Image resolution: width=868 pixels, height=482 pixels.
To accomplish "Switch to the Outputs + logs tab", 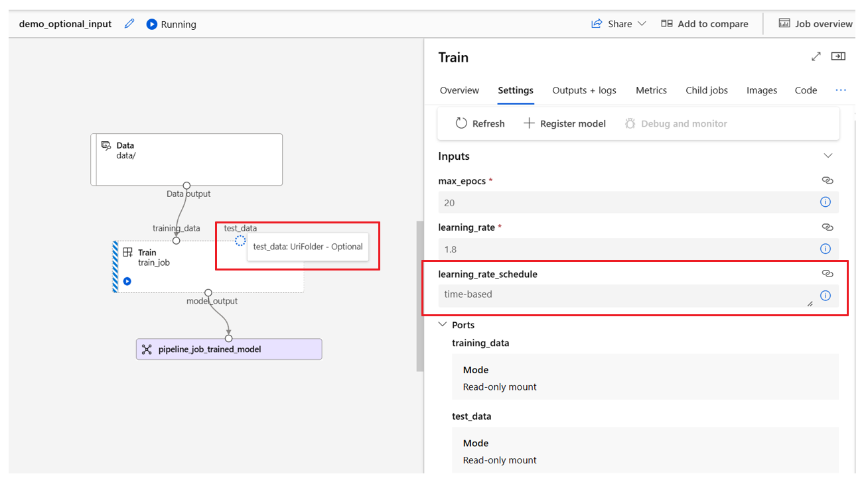I will [x=584, y=90].
